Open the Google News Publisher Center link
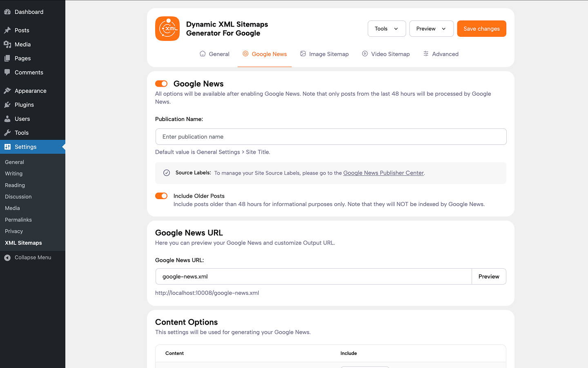This screenshot has height=368, width=588. coord(383,173)
